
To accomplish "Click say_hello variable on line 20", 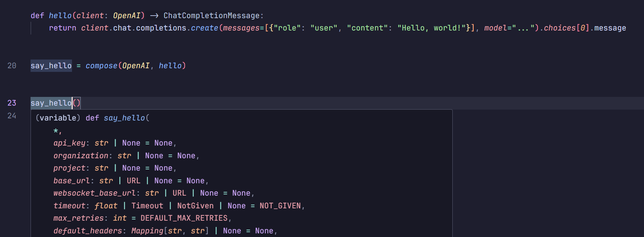I will 51,66.
